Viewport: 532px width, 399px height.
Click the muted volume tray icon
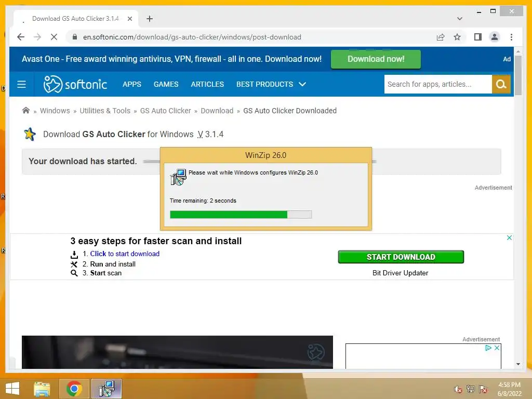pyautogui.click(x=458, y=389)
